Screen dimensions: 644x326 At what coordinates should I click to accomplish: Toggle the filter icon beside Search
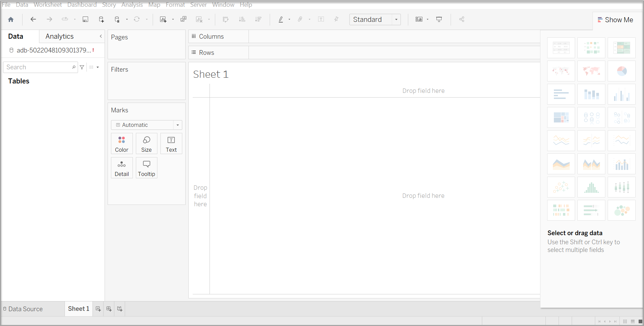point(82,67)
